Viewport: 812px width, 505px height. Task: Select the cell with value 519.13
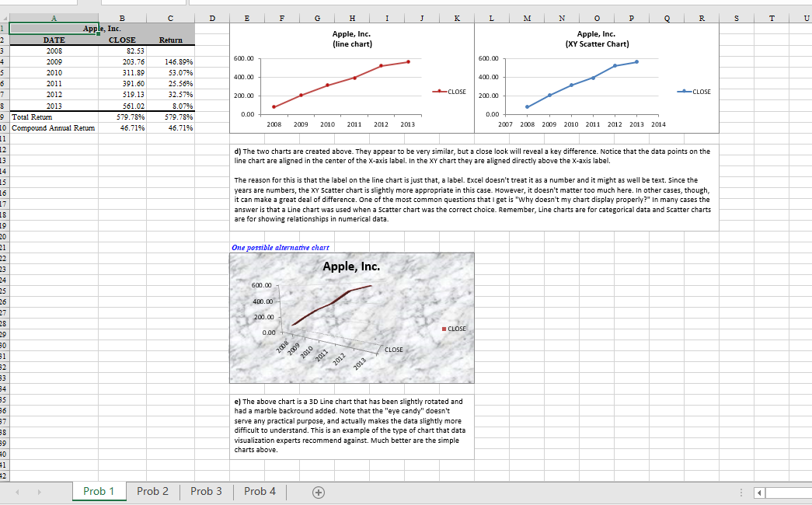(x=122, y=94)
